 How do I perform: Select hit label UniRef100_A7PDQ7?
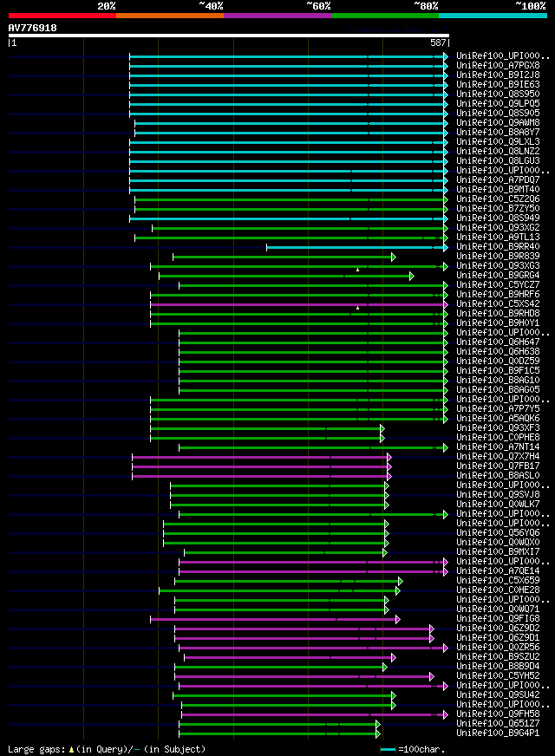coord(498,179)
